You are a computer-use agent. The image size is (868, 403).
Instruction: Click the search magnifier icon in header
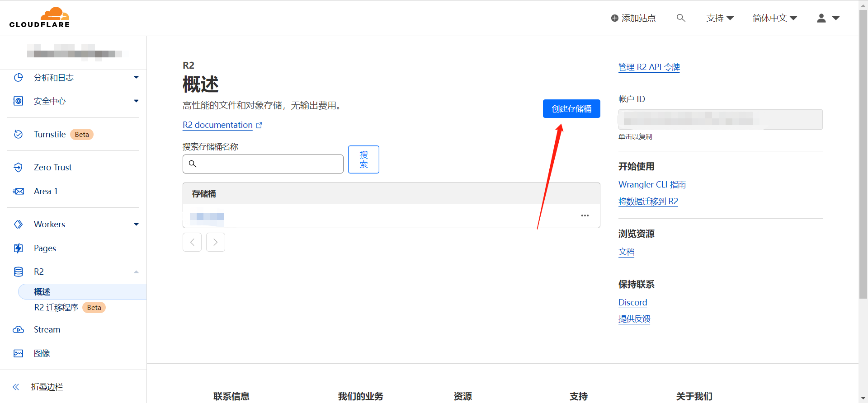pyautogui.click(x=681, y=18)
